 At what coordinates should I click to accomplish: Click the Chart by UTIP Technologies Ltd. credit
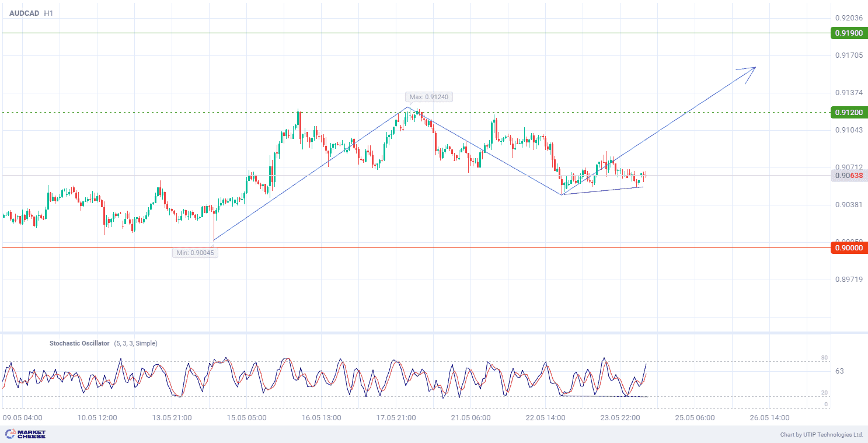[821, 435]
